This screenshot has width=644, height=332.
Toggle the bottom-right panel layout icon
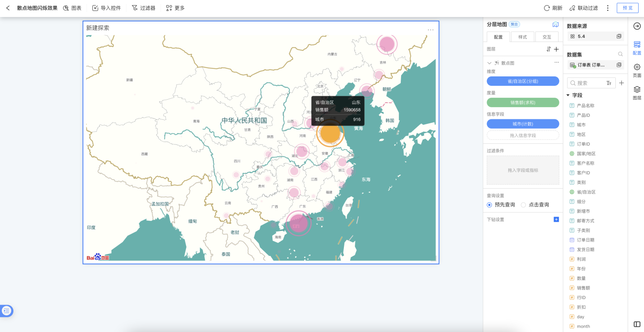(x=637, y=324)
